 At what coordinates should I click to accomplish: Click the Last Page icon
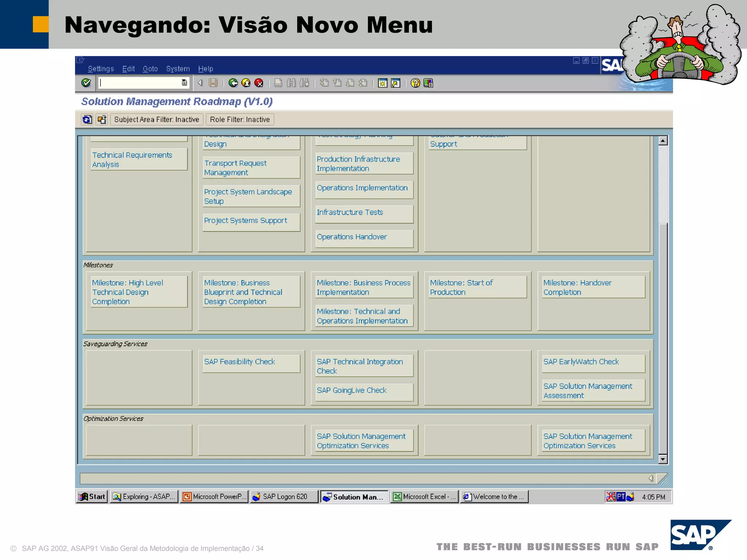tap(363, 83)
